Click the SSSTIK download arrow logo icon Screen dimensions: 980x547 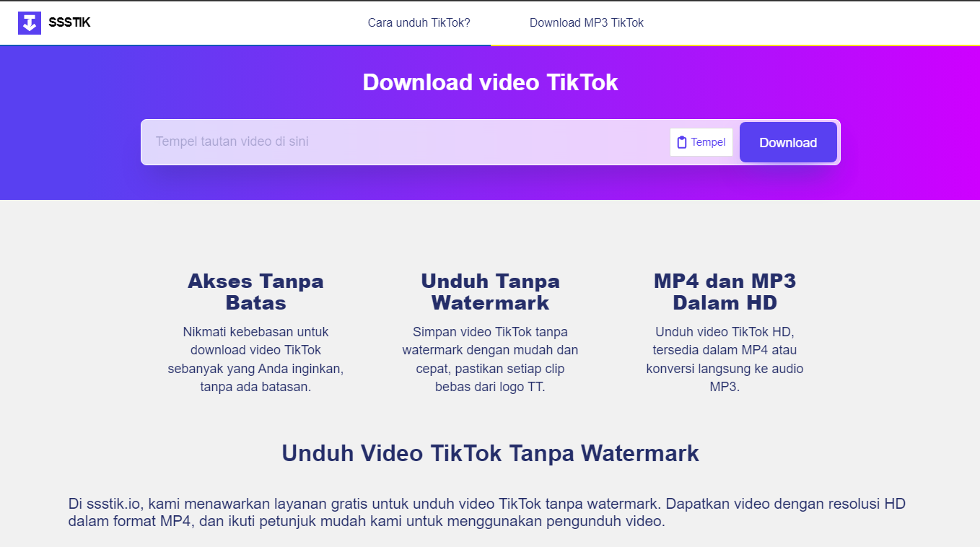[x=30, y=23]
